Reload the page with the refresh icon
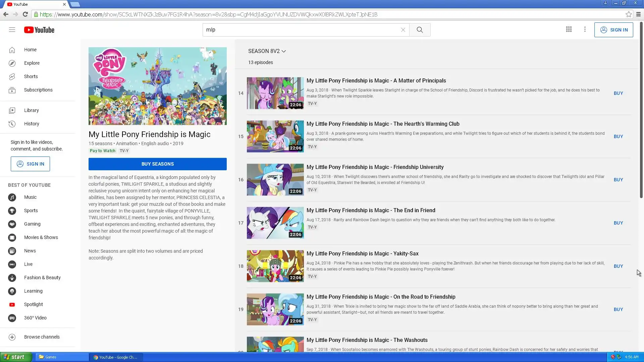This screenshot has width=644, height=362. point(25,14)
